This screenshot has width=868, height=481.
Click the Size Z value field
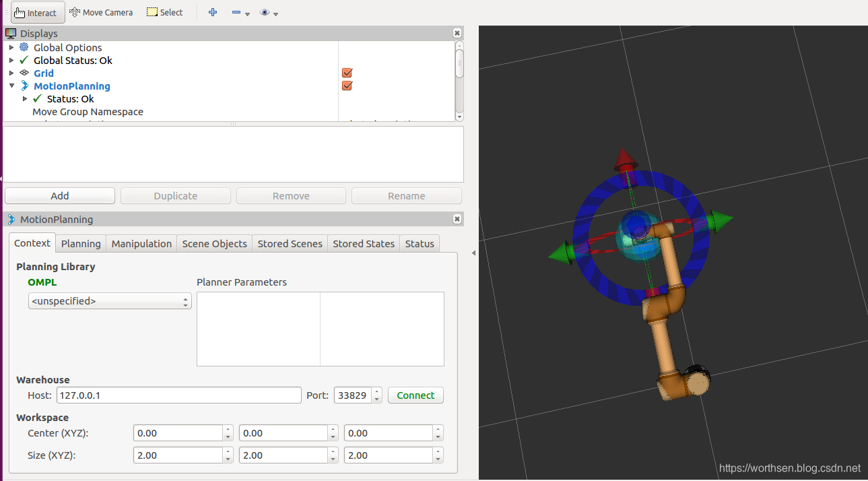click(x=388, y=455)
